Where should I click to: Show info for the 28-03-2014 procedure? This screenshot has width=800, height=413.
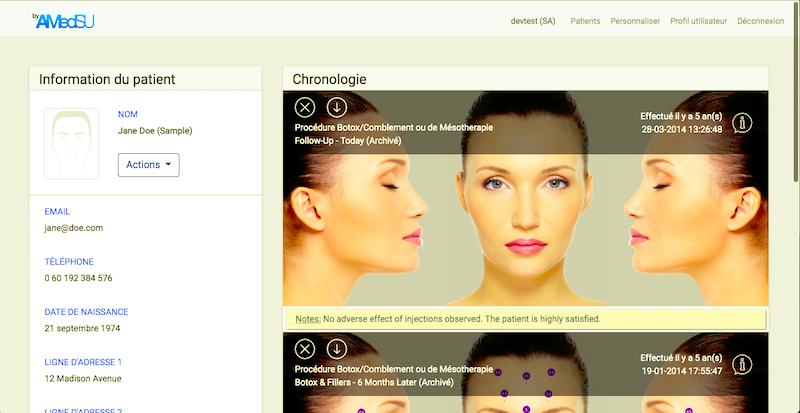[x=742, y=123]
